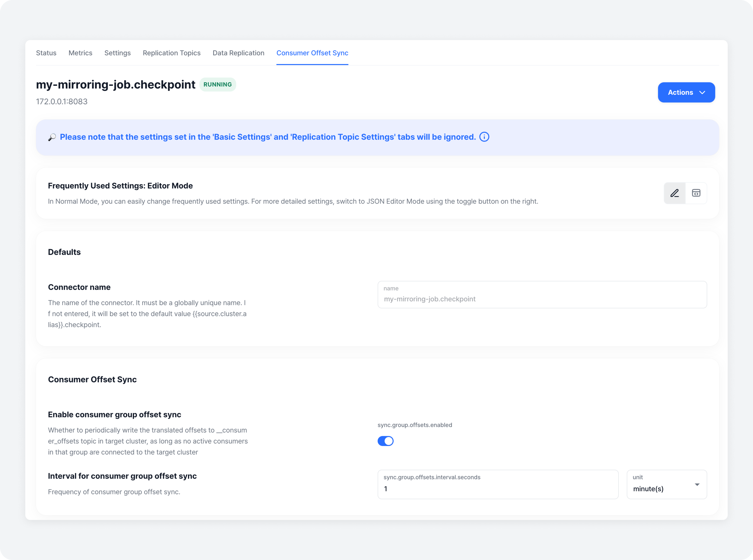The image size is (753, 560).
Task: Open the unit minute(s) dropdown
Action: click(667, 484)
